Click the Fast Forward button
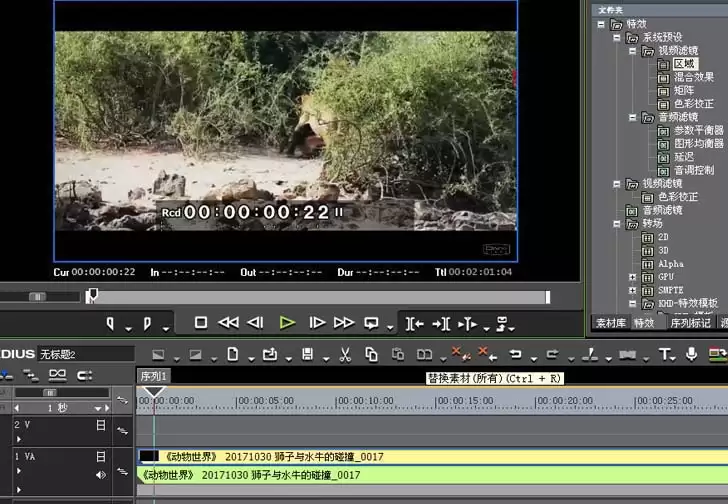The image size is (728, 504). 344,323
